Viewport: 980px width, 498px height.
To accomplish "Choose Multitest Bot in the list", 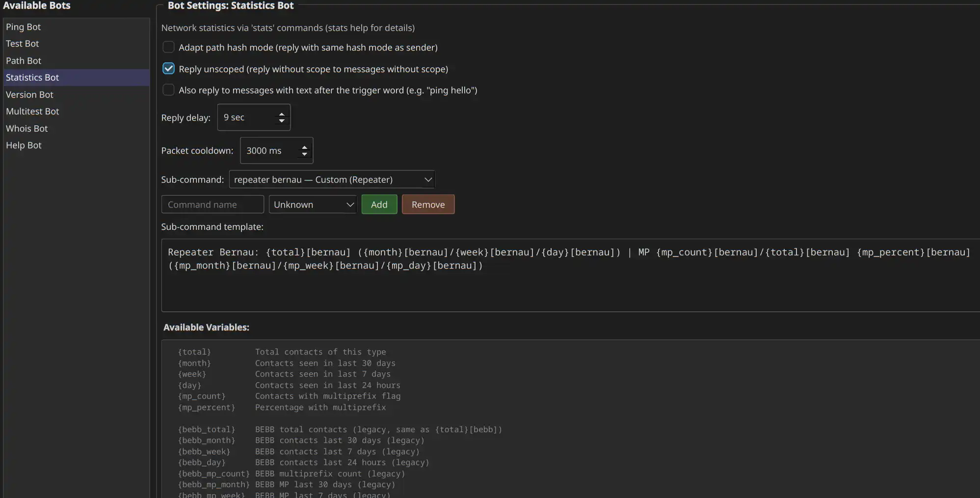I will (32, 111).
